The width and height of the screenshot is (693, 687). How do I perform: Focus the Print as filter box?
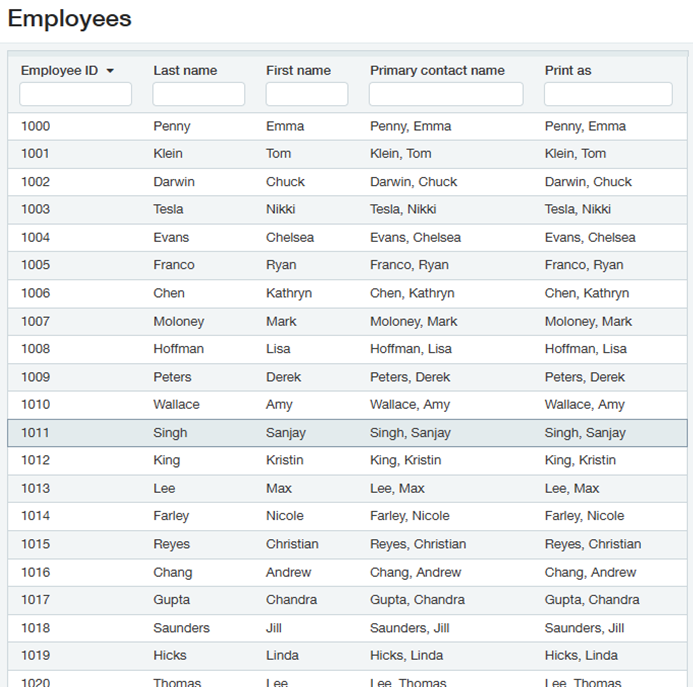click(608, 94)
